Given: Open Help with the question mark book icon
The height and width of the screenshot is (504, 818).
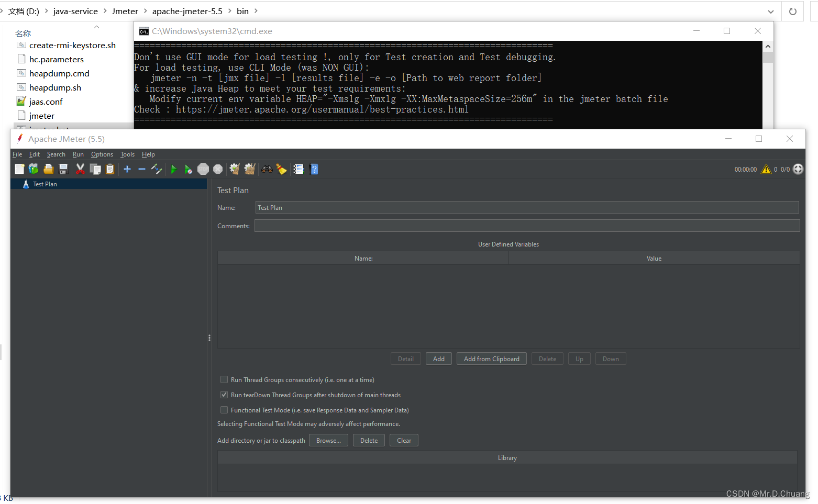Looking at the screenshot, I should [314, 169].
